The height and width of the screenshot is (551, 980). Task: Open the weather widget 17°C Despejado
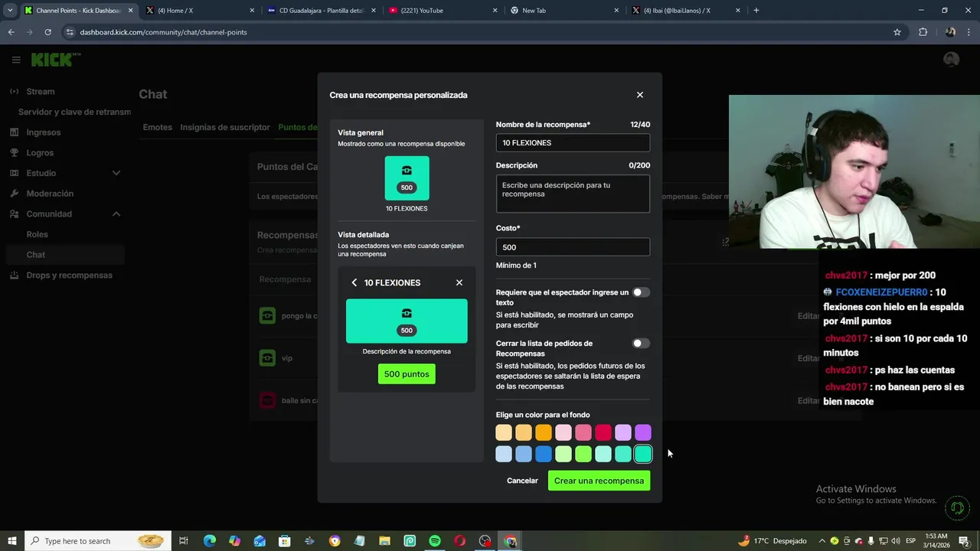coord(772,541)
